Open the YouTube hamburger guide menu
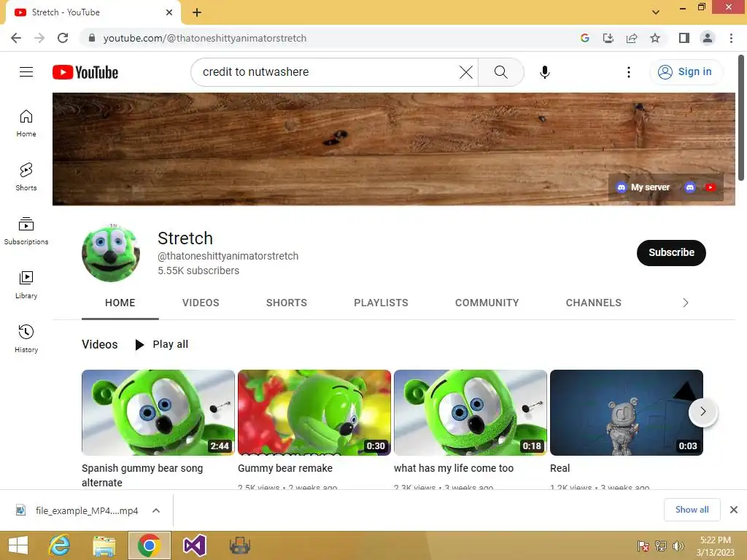This screenshot has width=747, height=560. click(x=26, y=72)
